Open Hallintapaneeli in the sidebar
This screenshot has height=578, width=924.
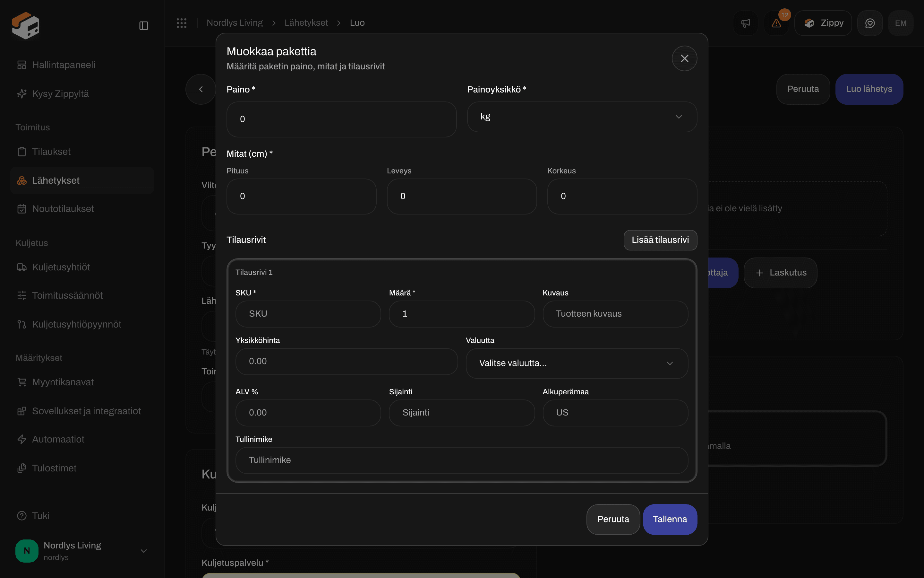click(x=82, y=65)
